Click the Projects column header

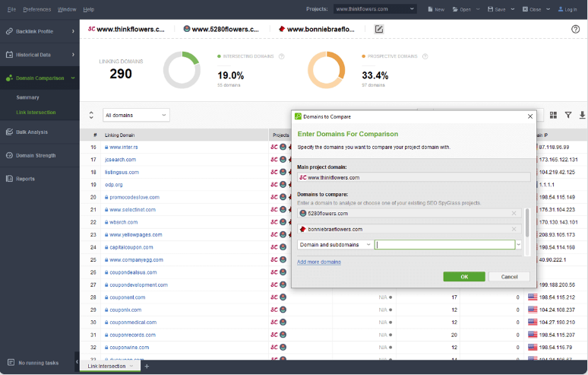coord(281,135)
